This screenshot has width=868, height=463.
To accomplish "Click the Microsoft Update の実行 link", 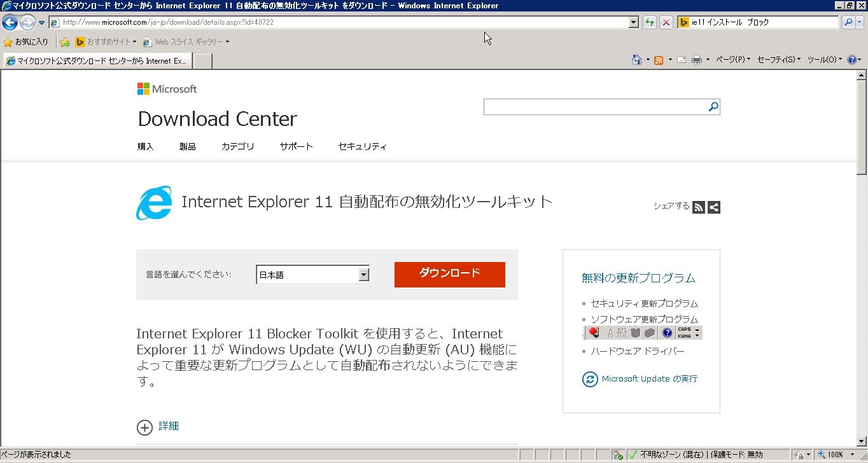I will (650, 378).
